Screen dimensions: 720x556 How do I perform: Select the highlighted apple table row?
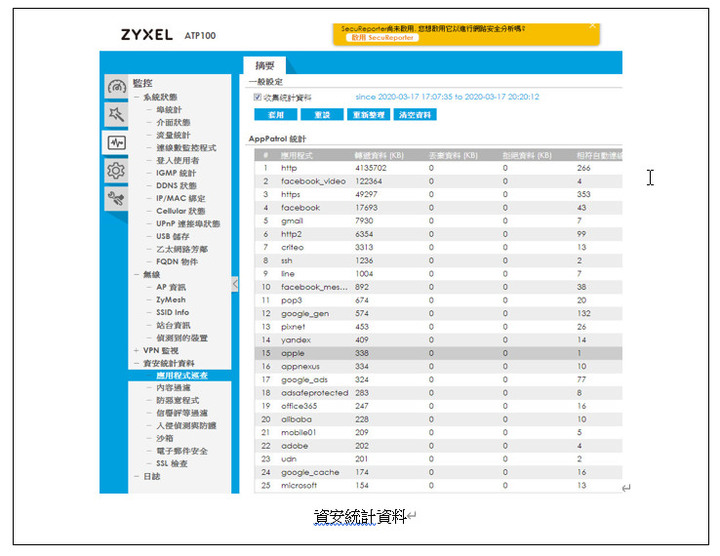tap(438, 353)
